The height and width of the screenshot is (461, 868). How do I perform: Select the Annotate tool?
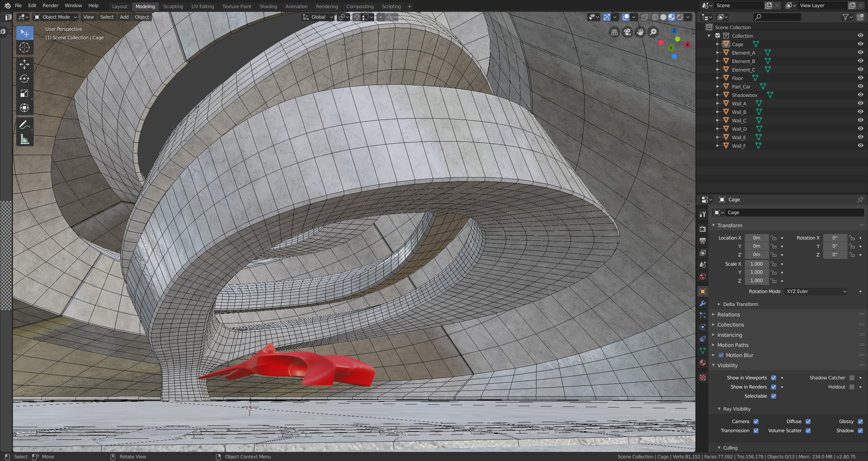(24, 125)
